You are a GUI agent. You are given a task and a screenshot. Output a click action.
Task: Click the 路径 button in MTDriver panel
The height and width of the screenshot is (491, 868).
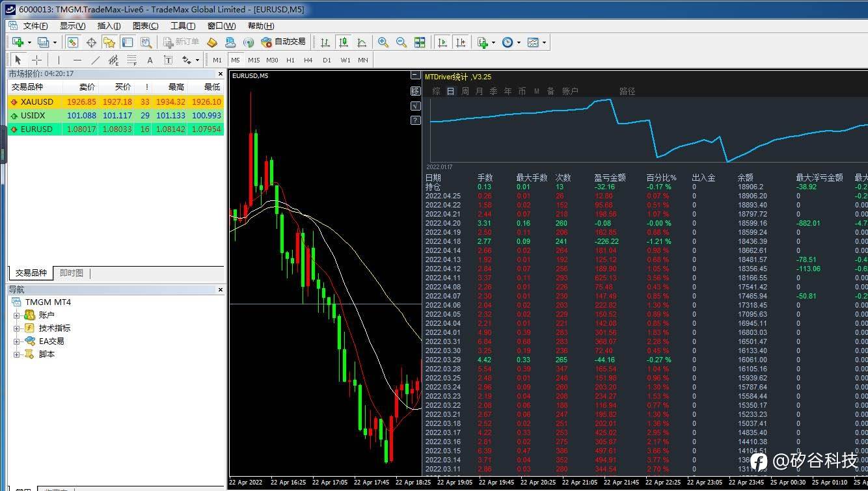click(627, 92)
